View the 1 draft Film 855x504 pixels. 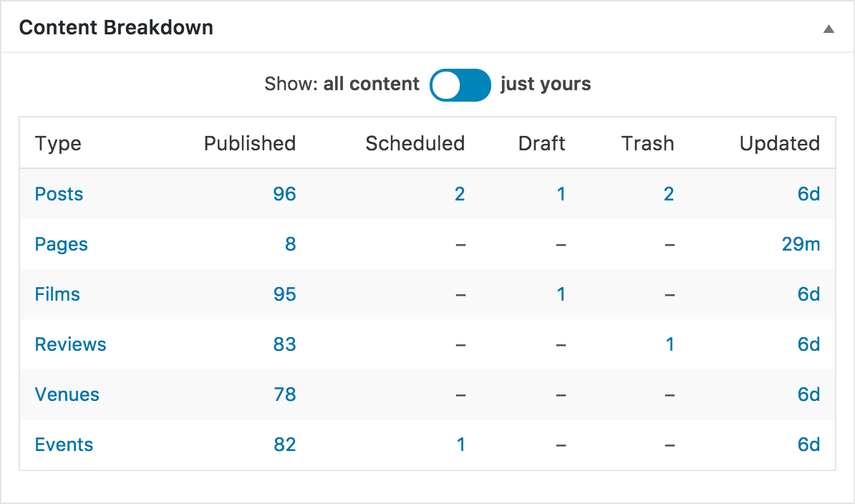point(561,294)
